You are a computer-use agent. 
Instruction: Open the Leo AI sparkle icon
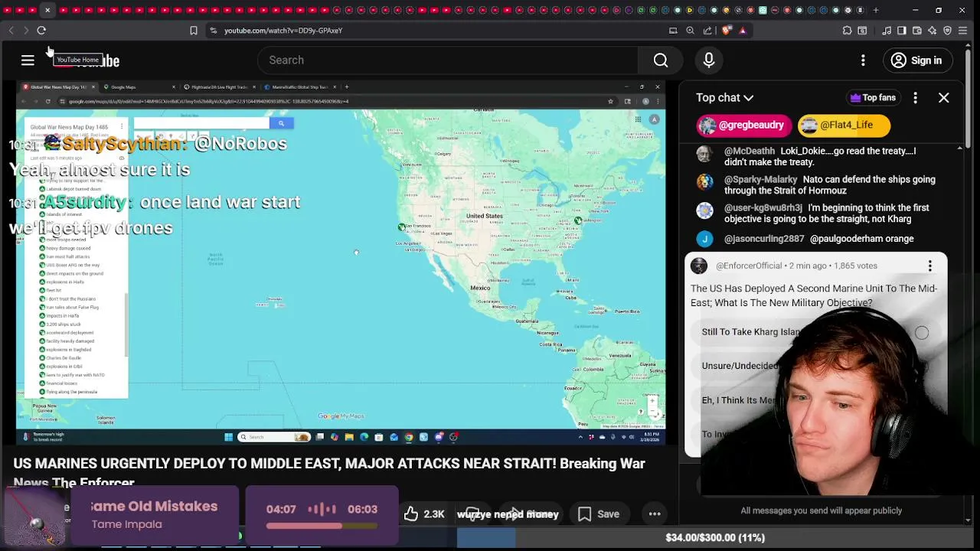pos(932,31)
